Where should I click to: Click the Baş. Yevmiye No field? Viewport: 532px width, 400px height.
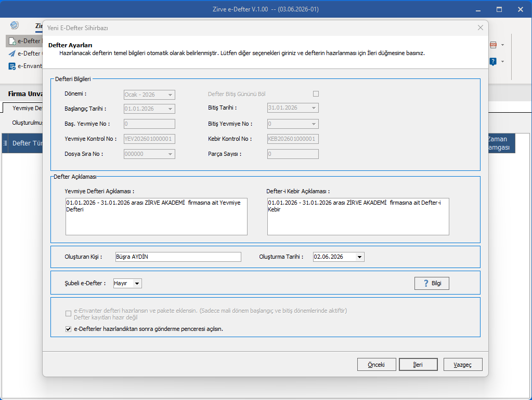(149, 124)
